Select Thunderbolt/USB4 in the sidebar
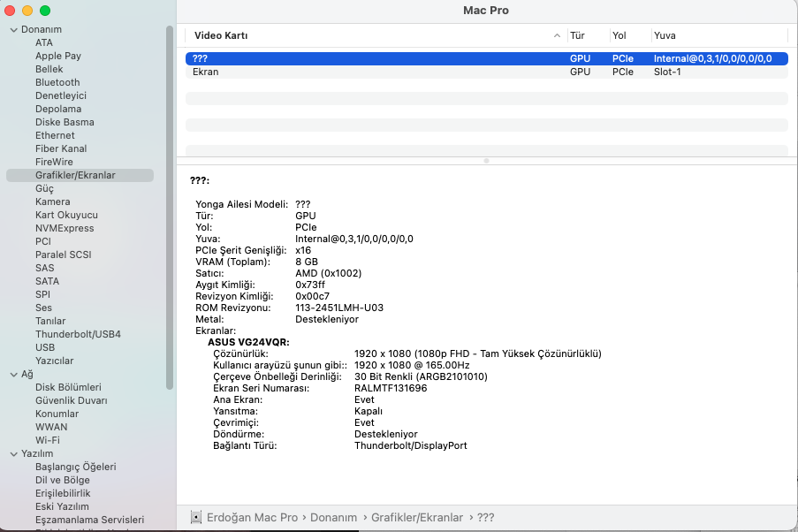Viewport: 798px width, 532px height. [x=78, y=334]
